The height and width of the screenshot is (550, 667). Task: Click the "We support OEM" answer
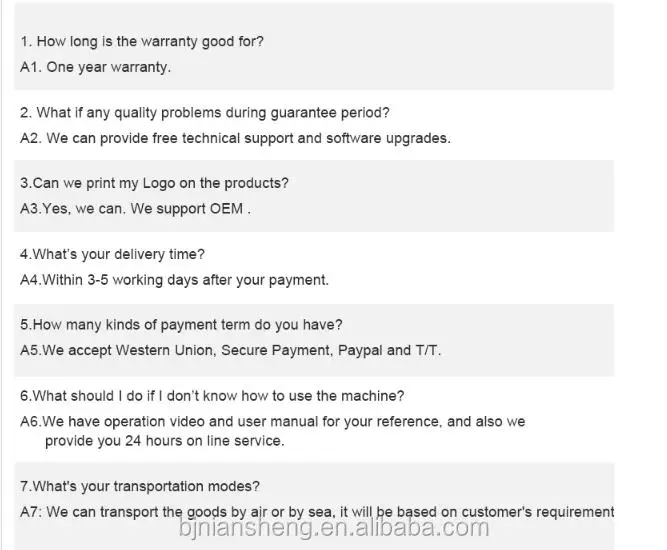pos(135,209)
